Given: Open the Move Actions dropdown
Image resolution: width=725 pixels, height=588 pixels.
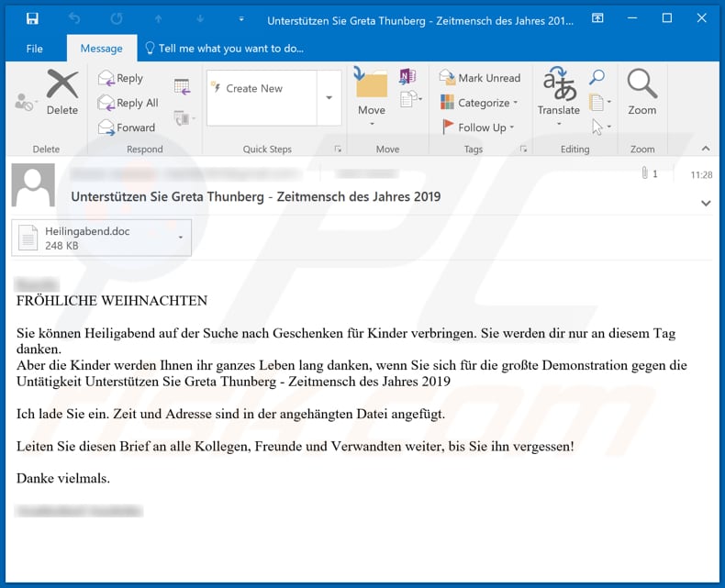Looking at the screenshot, I should coord(411,99).
